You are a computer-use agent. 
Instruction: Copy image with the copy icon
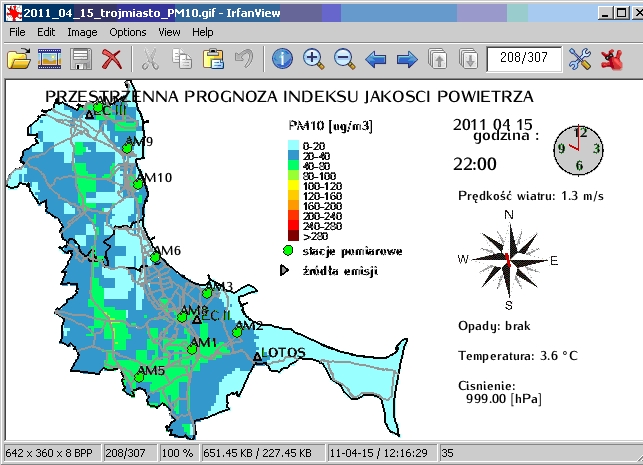coord(182,59)
